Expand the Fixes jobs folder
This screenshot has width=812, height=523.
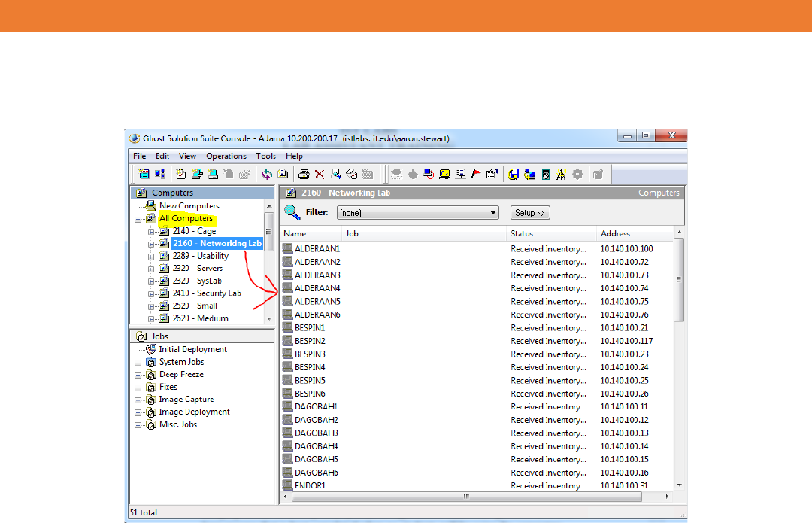pyautogui.click(x=138, y=388)
